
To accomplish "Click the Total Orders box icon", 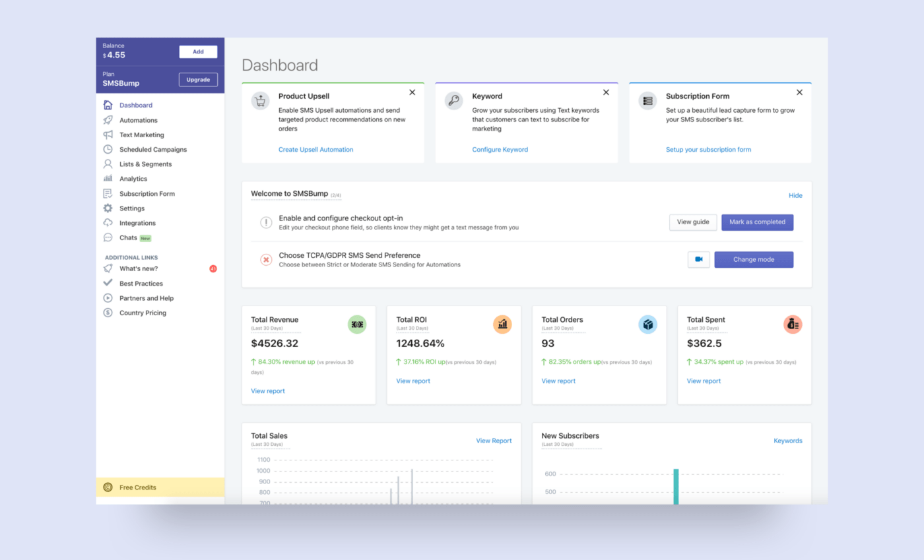I will click(647, 324).
